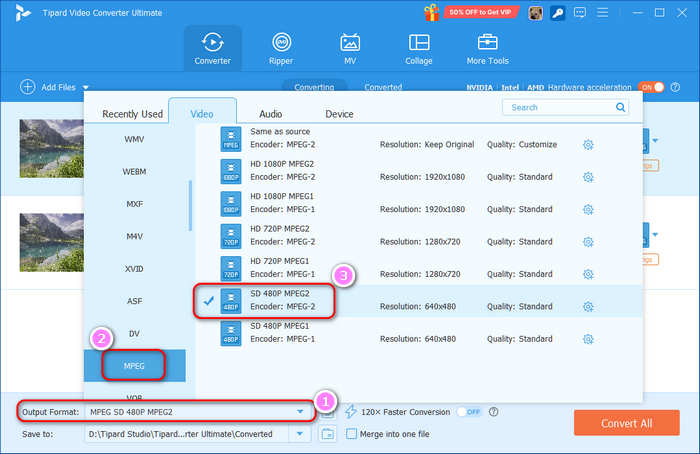Click the open output folder icon
Screen dimensions: 700x454
pyautogui.click(x=328, y=434)
